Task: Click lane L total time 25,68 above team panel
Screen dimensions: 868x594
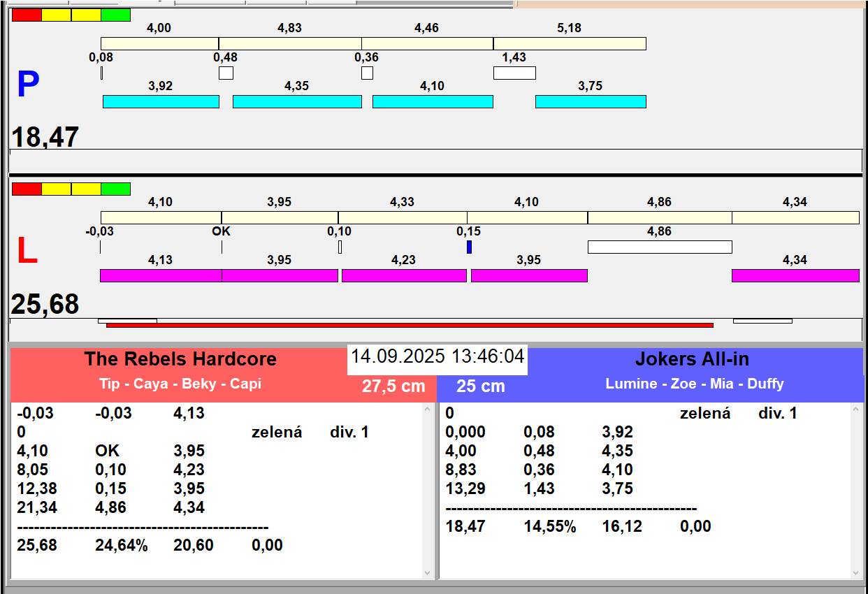Action: 45,304
